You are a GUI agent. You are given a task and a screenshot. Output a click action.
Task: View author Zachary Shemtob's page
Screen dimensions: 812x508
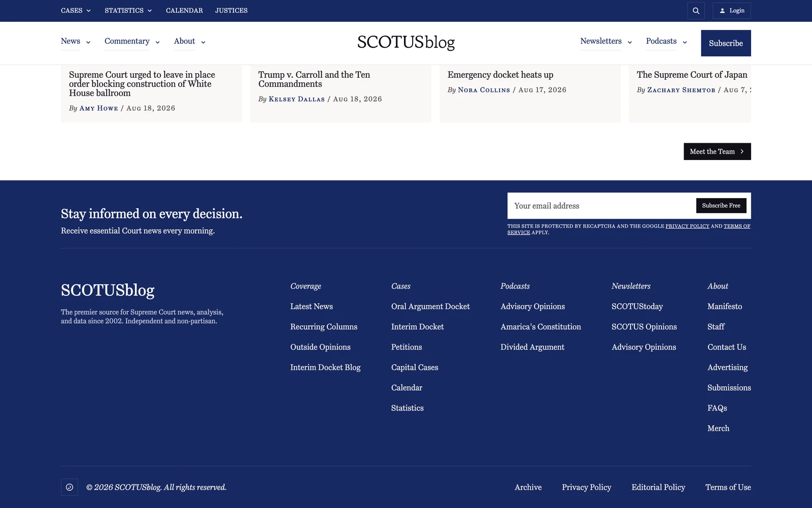click(681, 90)
